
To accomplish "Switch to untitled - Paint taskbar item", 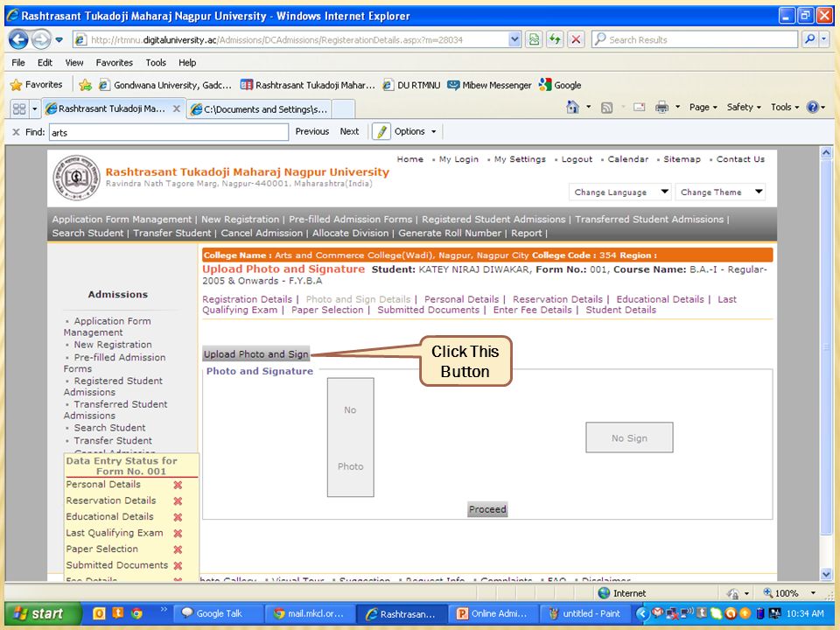I will pos(585,614).
